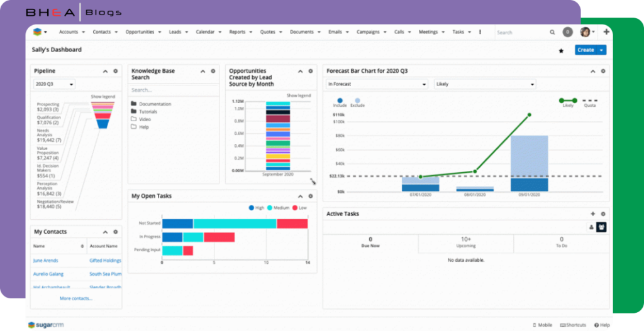The image size is (644, 331).
Task: Open Knowledge Base Search gear settings
Action: [213, 71]
